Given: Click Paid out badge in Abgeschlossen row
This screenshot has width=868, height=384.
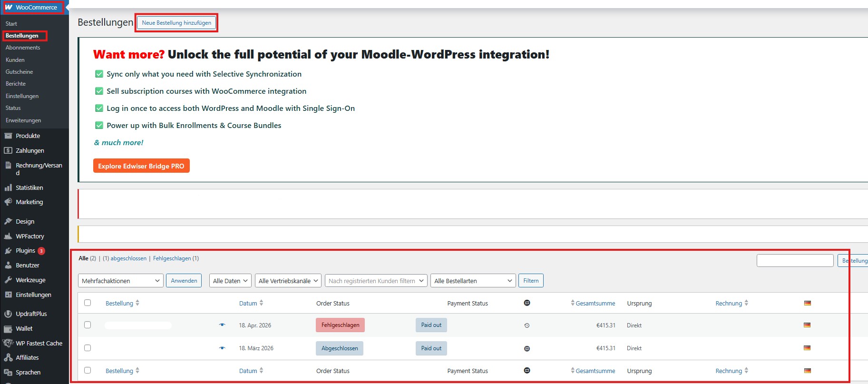Looking at the screenshot, I should point(431,348).
